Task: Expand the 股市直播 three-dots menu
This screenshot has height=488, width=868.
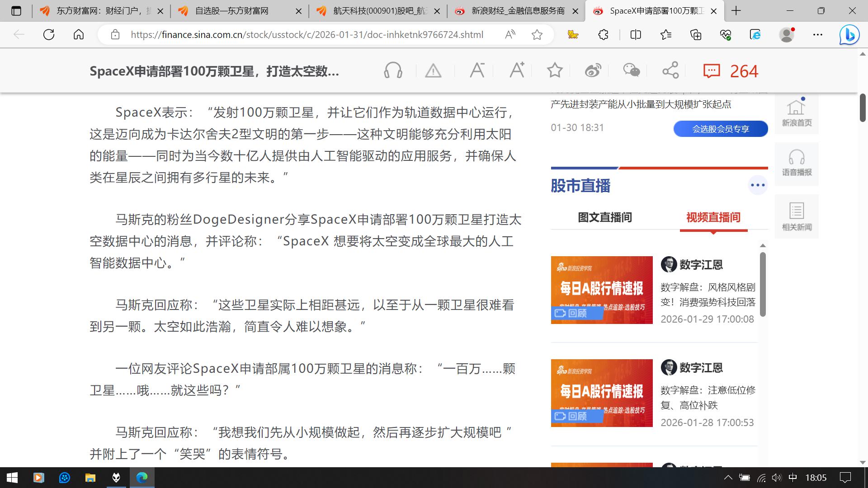Action: pyautogui.click(x=757, y=185)
